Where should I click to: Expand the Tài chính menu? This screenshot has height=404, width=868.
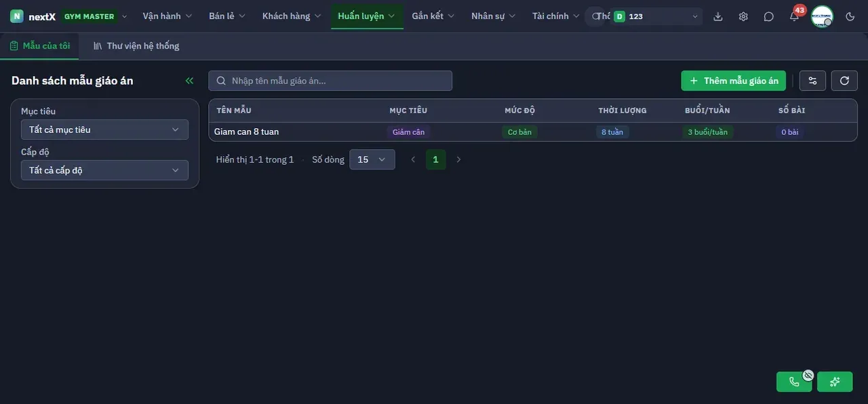tap(556, 16)
